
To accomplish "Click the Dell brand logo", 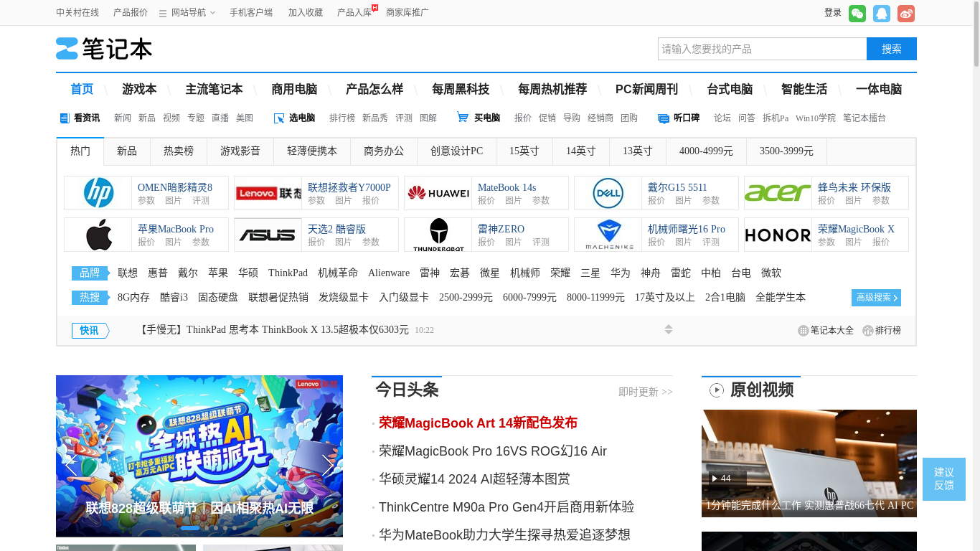I will (x=608, y=193).
